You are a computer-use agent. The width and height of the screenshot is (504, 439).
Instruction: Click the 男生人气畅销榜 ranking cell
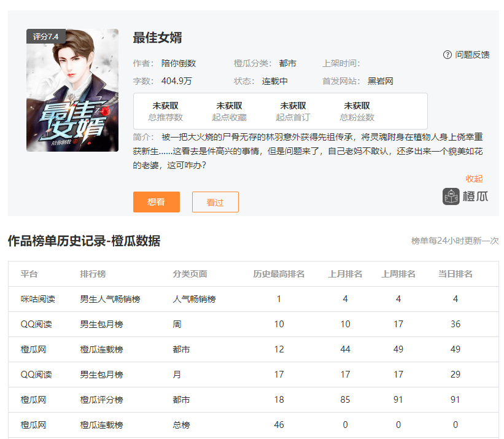(x=110, y=299)
